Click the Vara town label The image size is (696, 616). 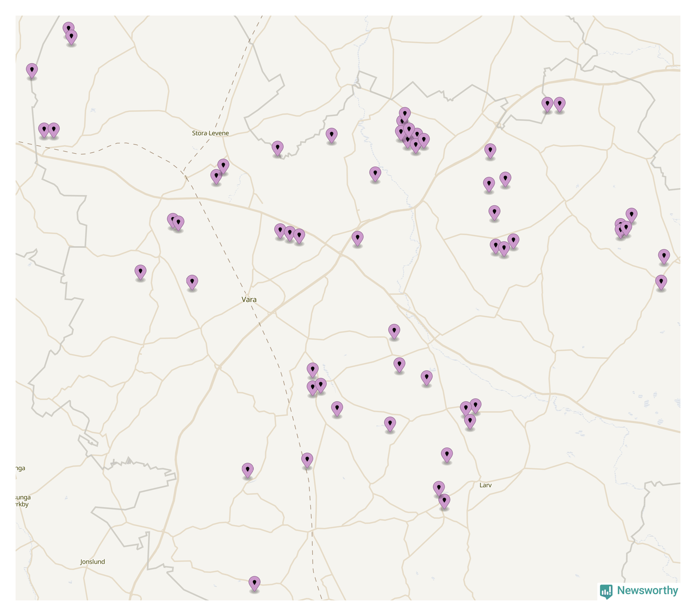pyautogui.click(x=249, y=300)
